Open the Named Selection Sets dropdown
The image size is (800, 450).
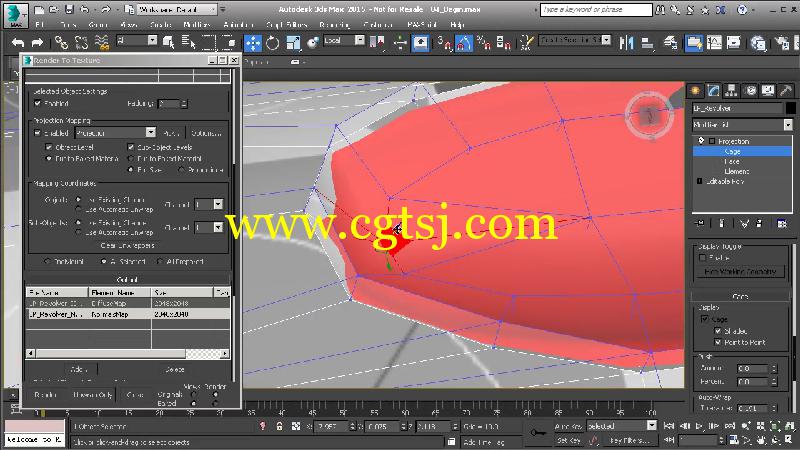(x=575, y=40)
